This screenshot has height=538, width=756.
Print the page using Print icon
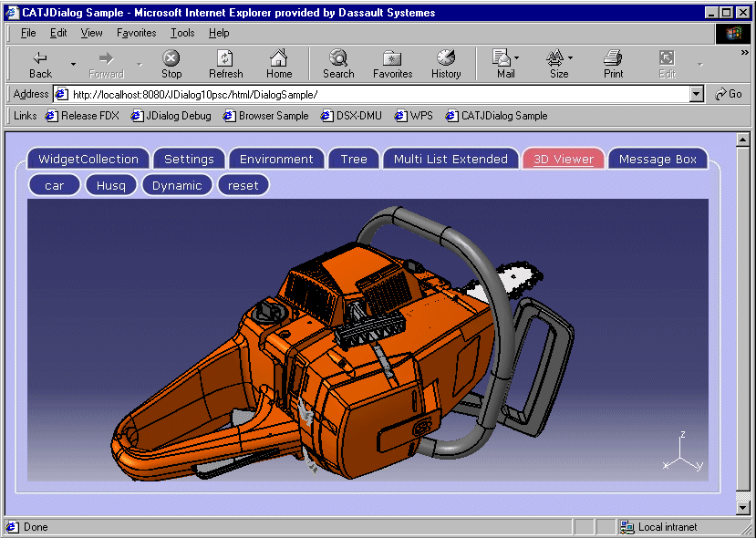[613, 65]
